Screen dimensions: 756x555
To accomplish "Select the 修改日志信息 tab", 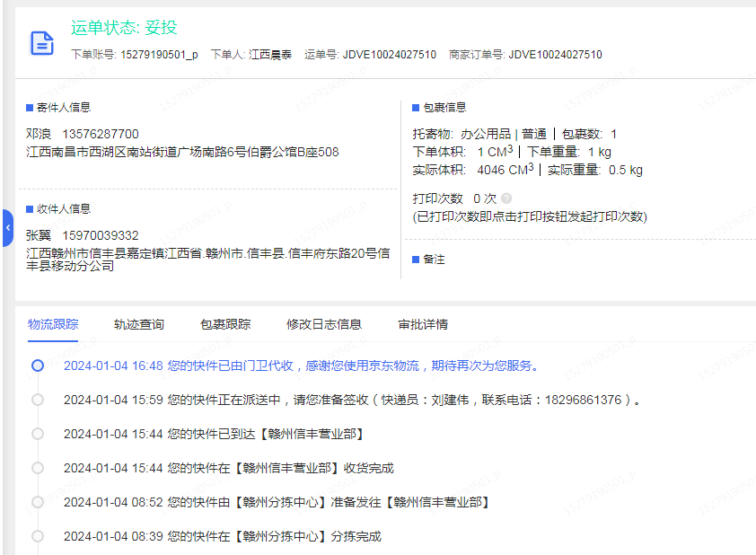I will click(x=324, y=324).
